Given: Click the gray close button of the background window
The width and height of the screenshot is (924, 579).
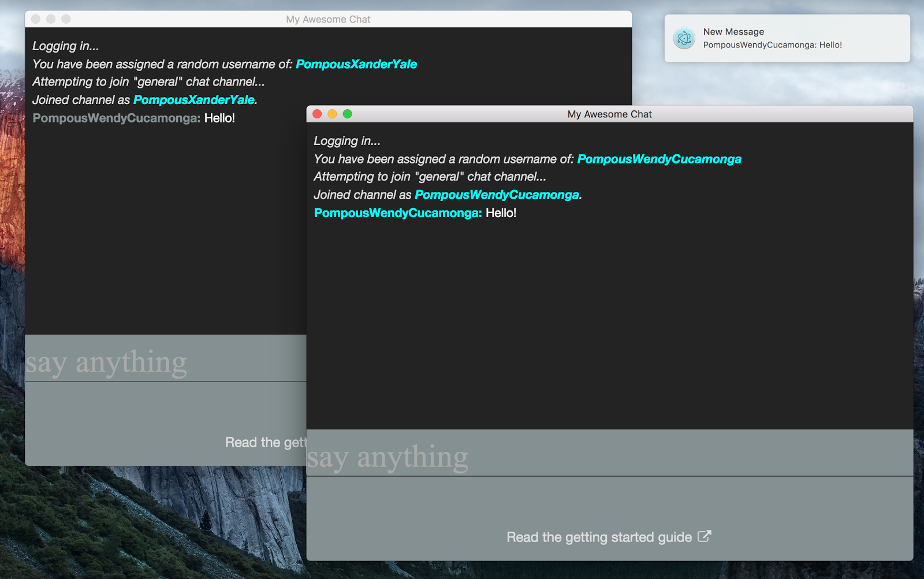Looking at the screenshot, I should [36, 19].
